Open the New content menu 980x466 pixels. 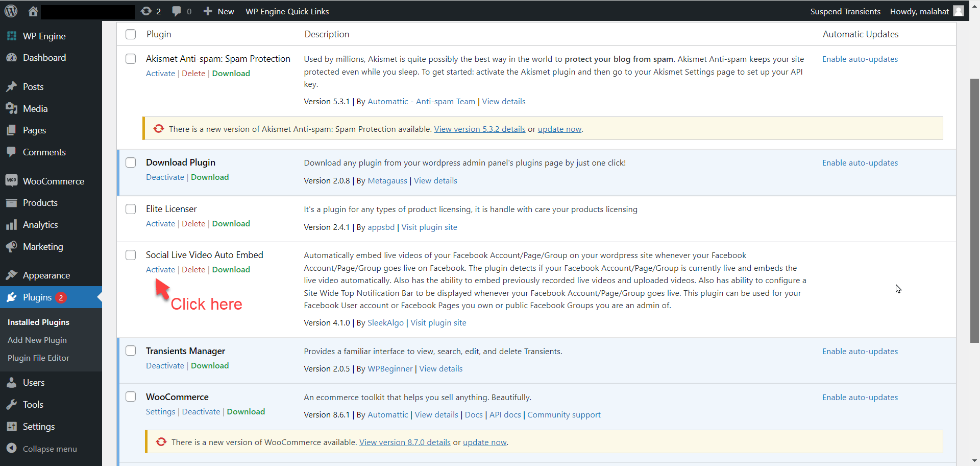[x=219, y=11]
